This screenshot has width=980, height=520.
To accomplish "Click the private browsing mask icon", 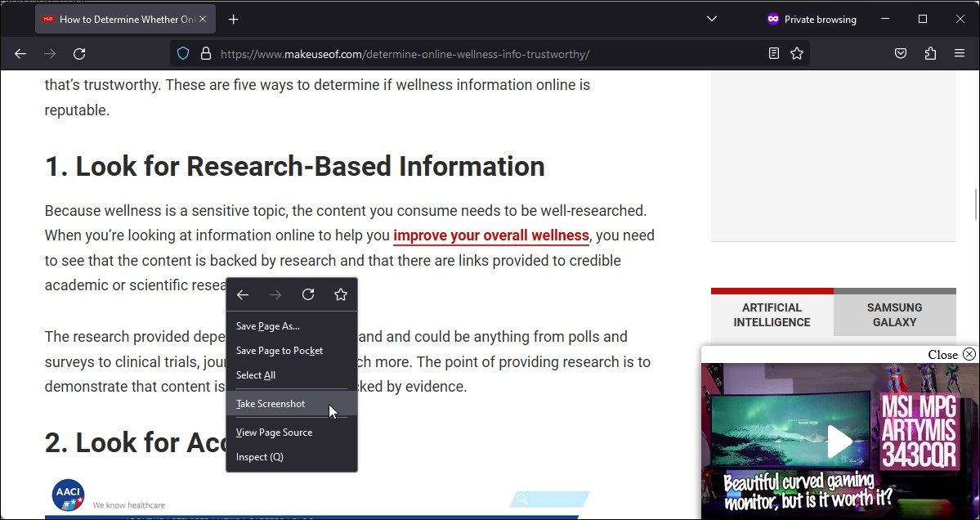I will (772, 19).
